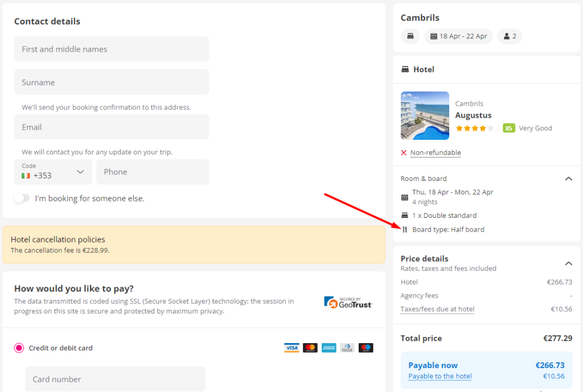Click the guests person icon chip
Image resolution: width=583 pixels, height=392 pixels.
coord(509,36)
